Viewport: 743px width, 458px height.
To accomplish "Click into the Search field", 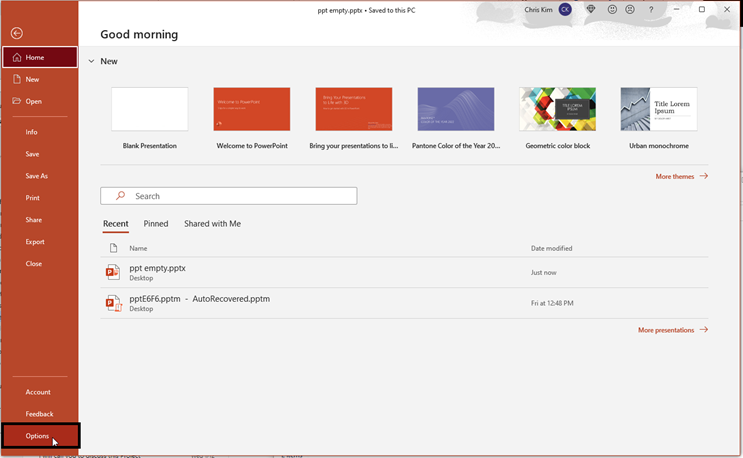I will [229, 196].
